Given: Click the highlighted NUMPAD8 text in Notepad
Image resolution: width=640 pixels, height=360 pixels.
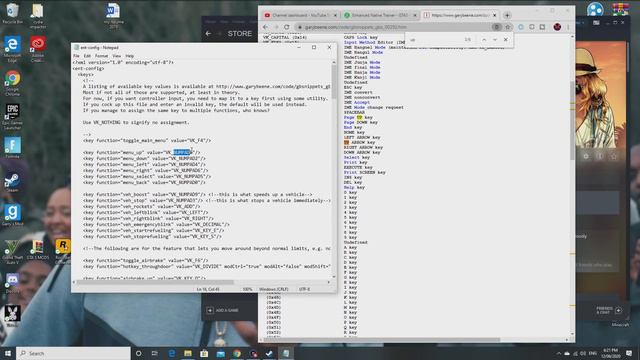Looking at the screenshot, I should (182, 152).
